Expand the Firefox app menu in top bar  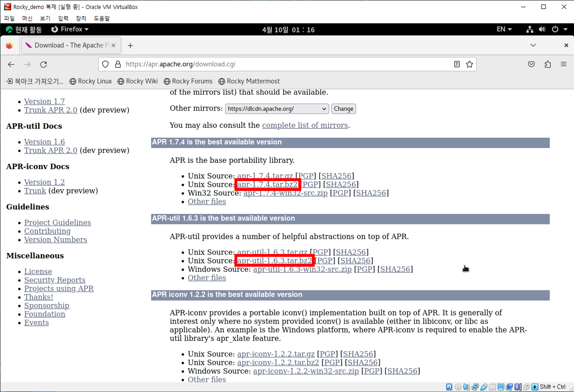[70, 29]
